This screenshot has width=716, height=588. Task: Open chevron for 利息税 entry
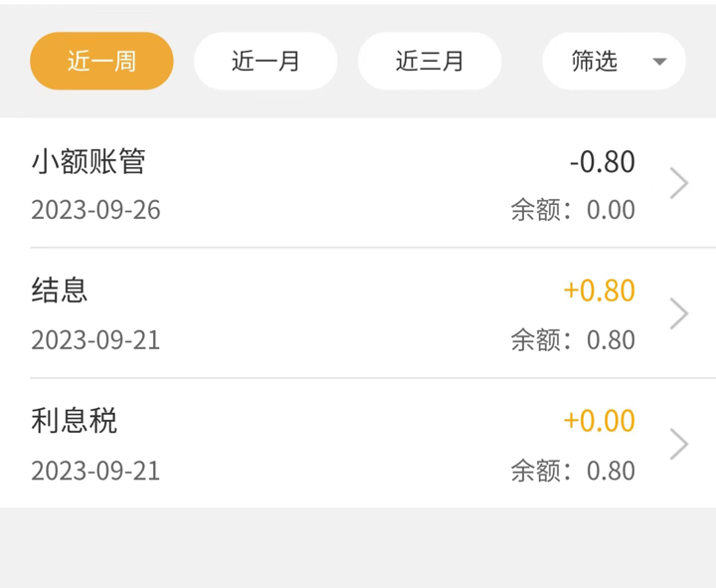(x=679, y=444)
